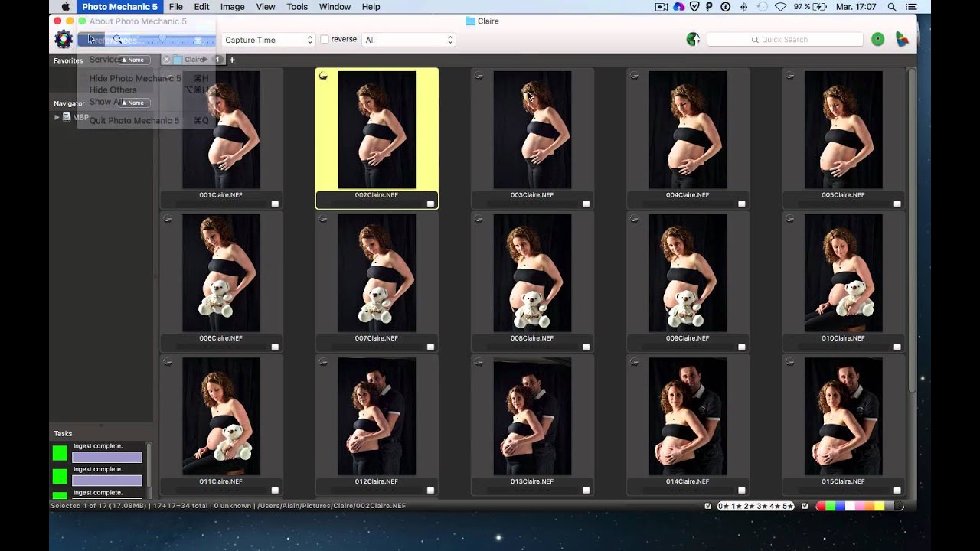980x551 pixels.
Task: Filter by 0 star rating
Action: point(724,506)
